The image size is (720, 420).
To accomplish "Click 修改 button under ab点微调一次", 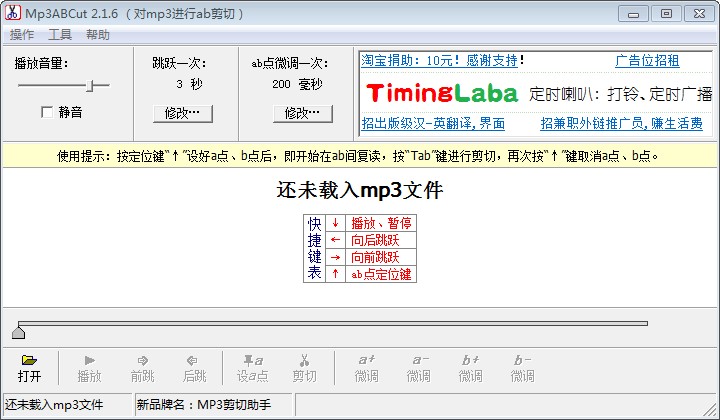I will coord(302,113).
